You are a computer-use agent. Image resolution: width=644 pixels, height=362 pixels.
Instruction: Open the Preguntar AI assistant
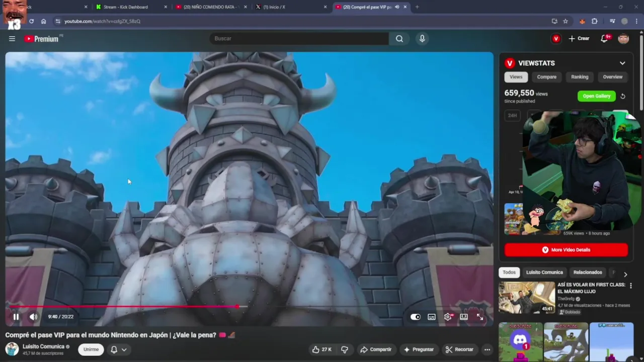[x=419, y=349]
